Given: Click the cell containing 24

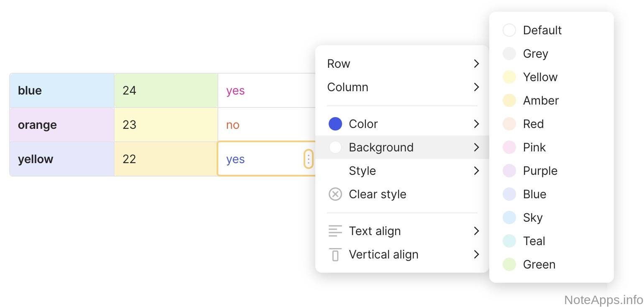Looking at the screenshot, I should (166, 90).
